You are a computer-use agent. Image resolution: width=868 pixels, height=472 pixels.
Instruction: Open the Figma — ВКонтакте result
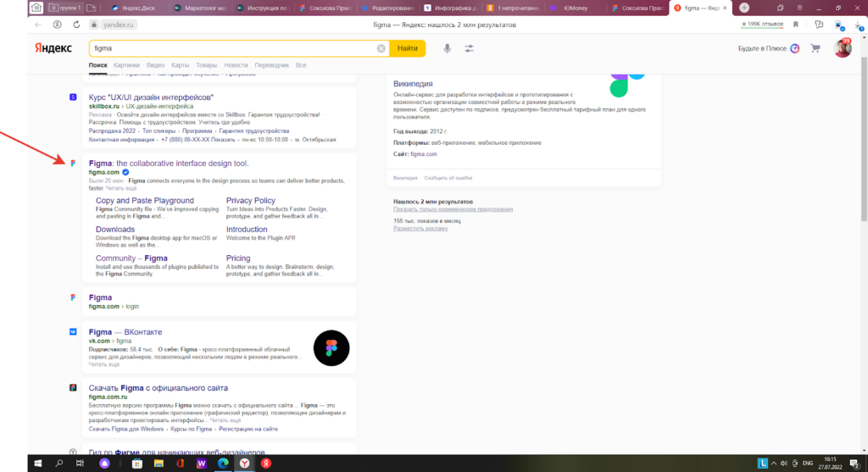[x=125, y=332]
